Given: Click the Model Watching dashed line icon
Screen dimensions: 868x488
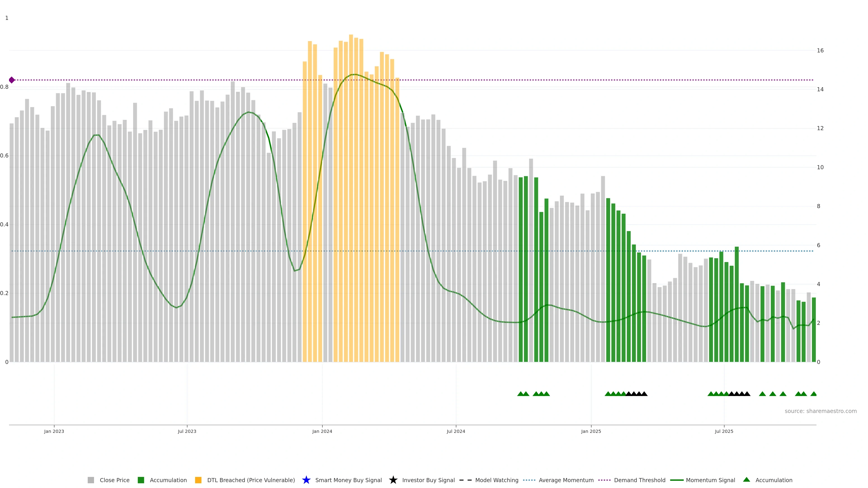Looking at the screenshot, I should point(465,480).
